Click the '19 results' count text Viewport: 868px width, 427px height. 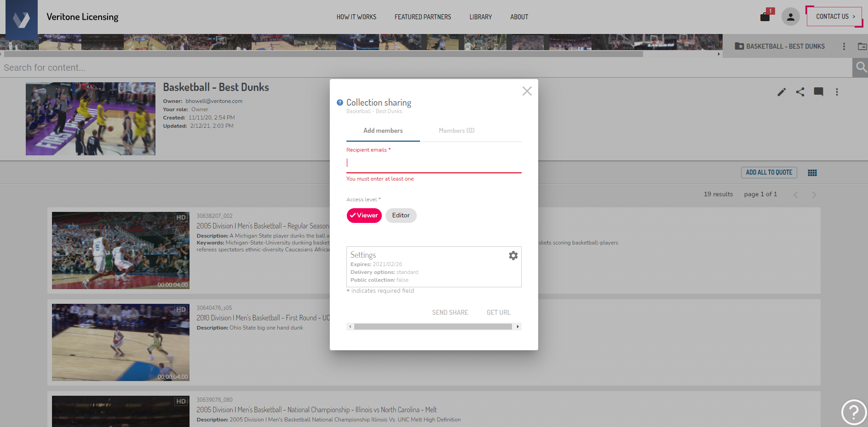[718, 194]
